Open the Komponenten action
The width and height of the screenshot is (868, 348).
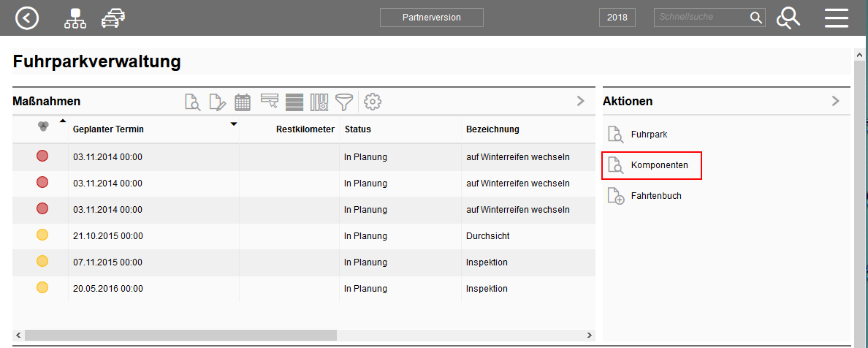650,166
